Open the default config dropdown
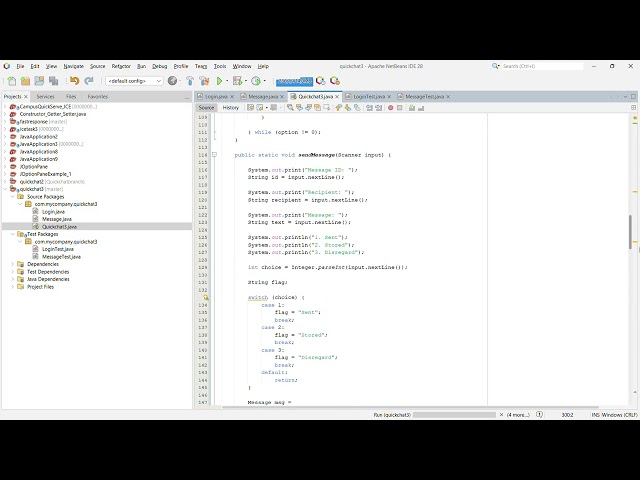The height and width of the screenshot is (480, 640). click(134, 81)
